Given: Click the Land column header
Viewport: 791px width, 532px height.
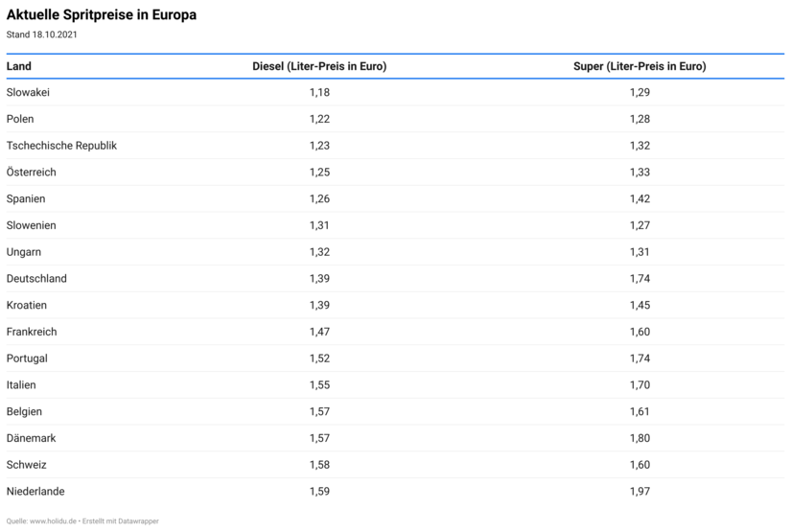Looking at the screenshot, I should click(x=18, y=66).
